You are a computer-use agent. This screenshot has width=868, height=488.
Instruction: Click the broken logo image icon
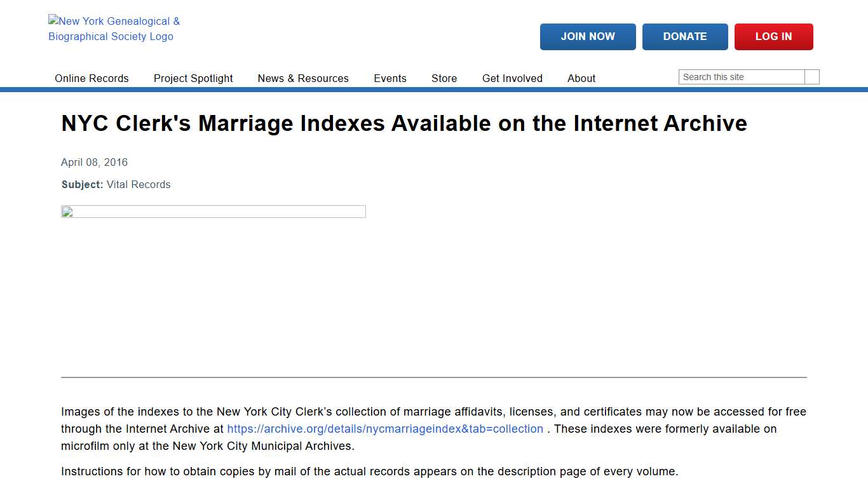coord(53,20)
